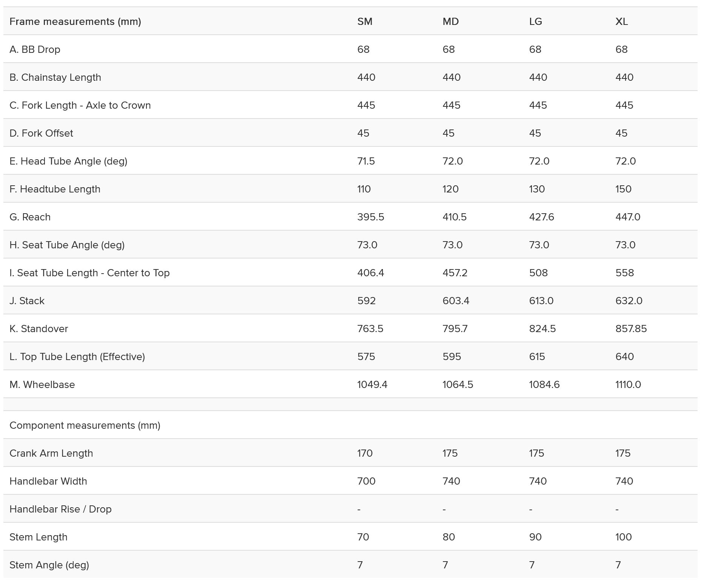This screenshot has width=710, height=588.
Task: Select the 'Component measurements (mm)' heading
Action: point(85,425)
